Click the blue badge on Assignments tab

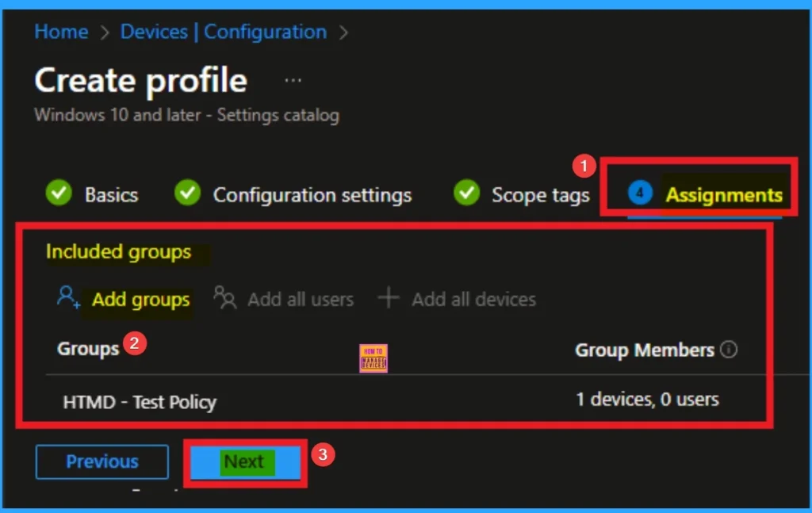pos(640,193)
